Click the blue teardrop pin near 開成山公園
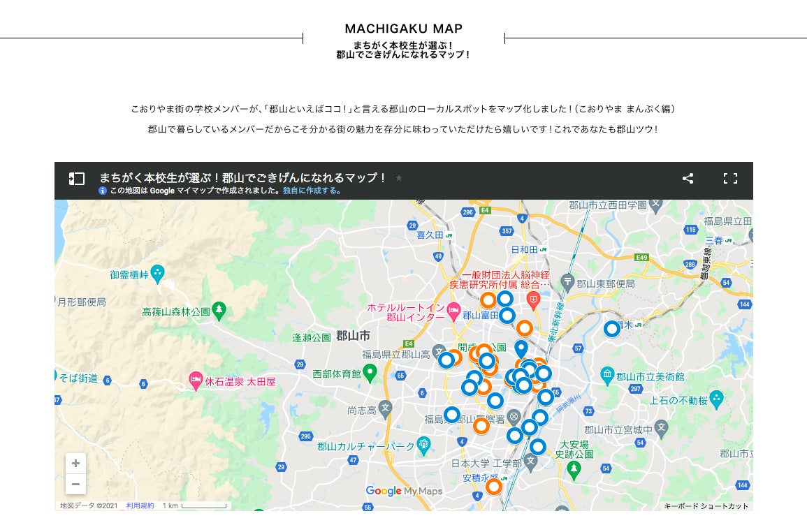The image size is (807, 532). point(521,348)
